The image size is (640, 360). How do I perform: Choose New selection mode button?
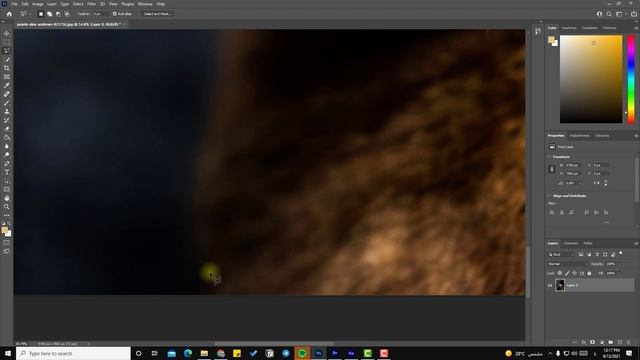click(x=41, y=14)
